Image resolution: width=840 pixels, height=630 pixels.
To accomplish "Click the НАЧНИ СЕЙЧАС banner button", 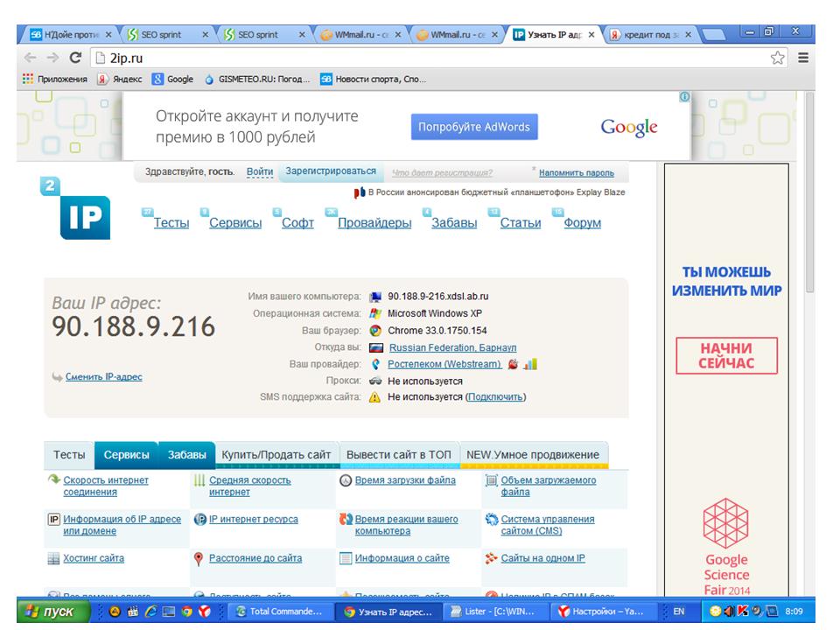I will [x=726, y=356].
